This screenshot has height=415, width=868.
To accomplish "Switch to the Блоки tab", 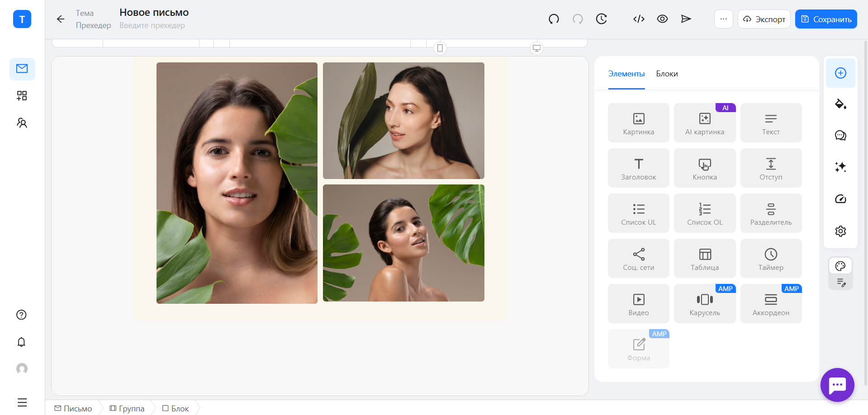I will click(667, 74).
